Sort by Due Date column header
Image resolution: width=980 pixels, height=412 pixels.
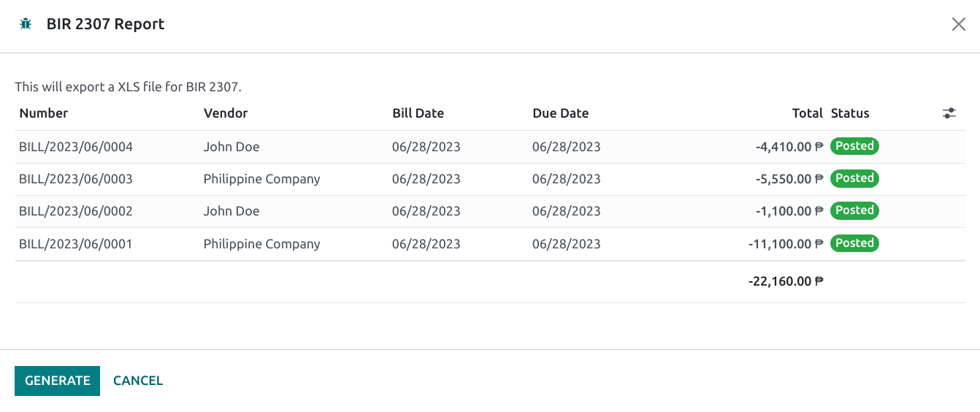coord(560,113)
